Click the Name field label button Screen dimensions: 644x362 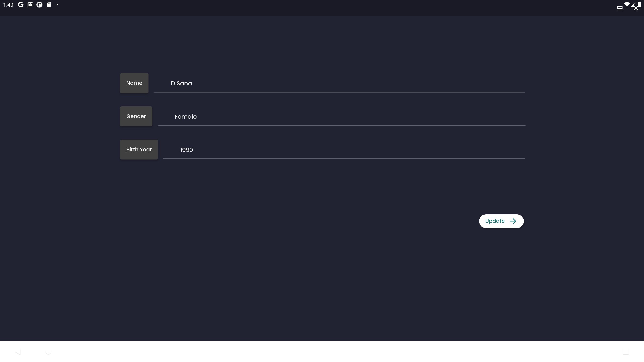[134, 83]
